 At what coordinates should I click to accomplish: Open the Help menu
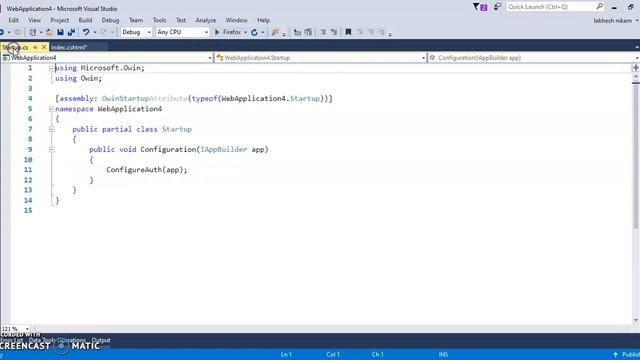click(x=263, y=20)
